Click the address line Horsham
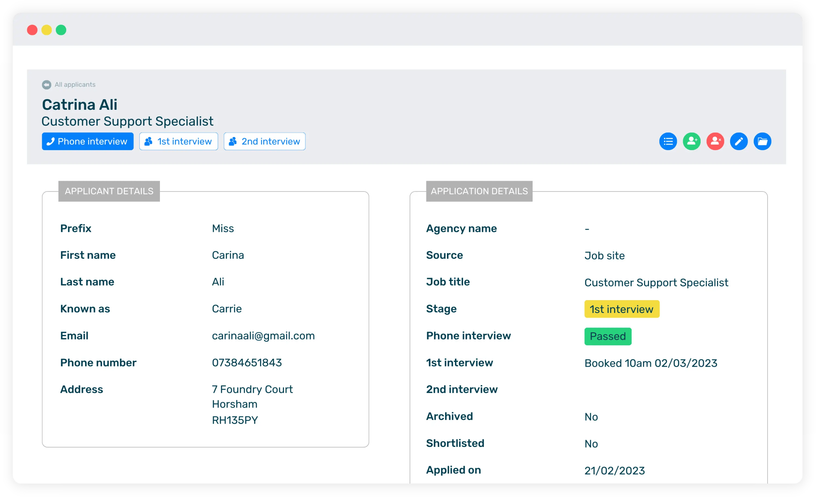This screenshot has width=816, height=504. (x=234, y=404)
